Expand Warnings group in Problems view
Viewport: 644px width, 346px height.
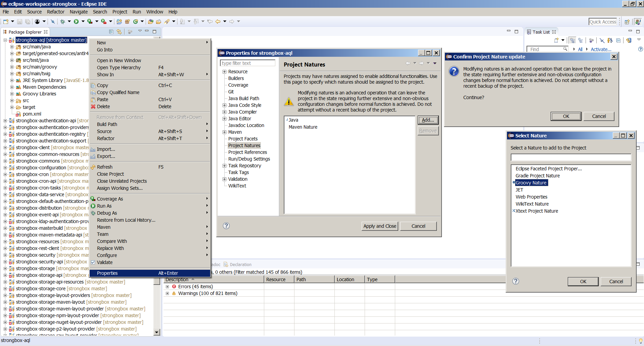tap(167, 293)
